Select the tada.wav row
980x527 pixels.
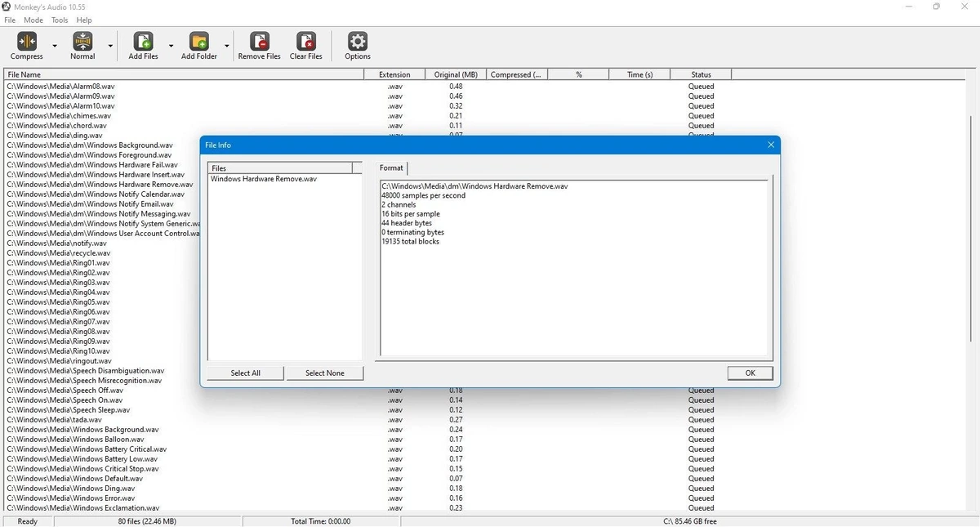click(x=54, y=419)
